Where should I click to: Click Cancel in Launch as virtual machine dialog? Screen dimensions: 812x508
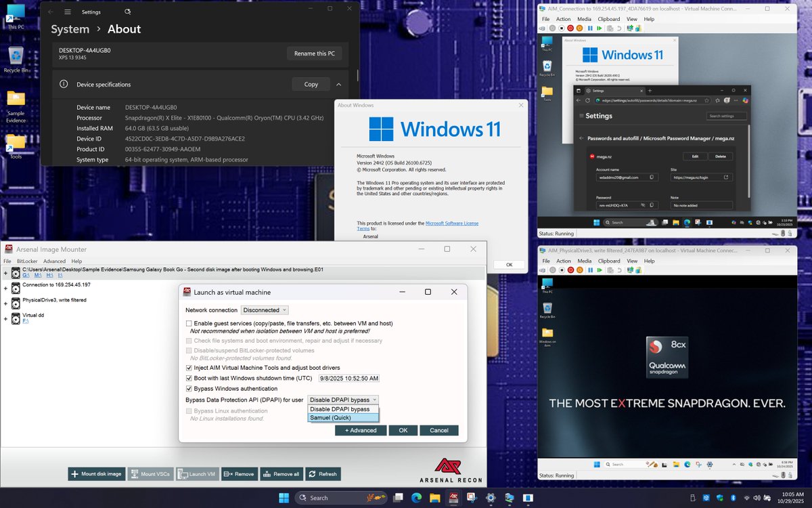pyautogui.click(x=438, y=430)
